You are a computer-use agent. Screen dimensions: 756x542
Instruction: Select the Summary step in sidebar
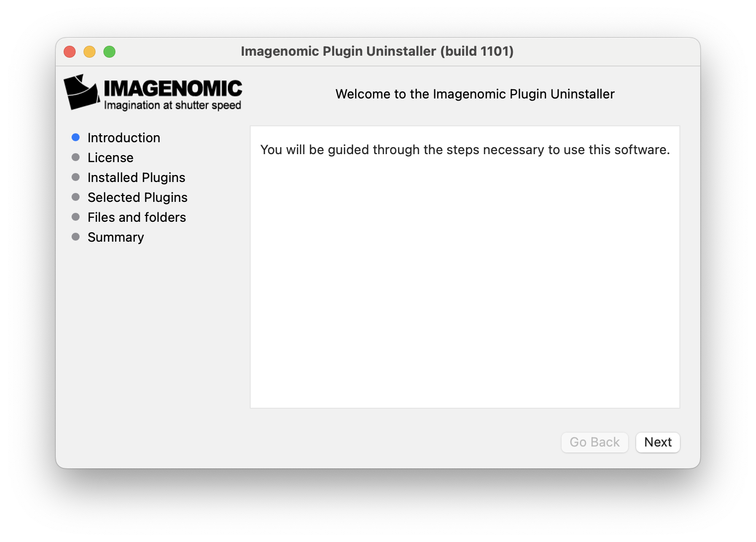pos(116,237)
